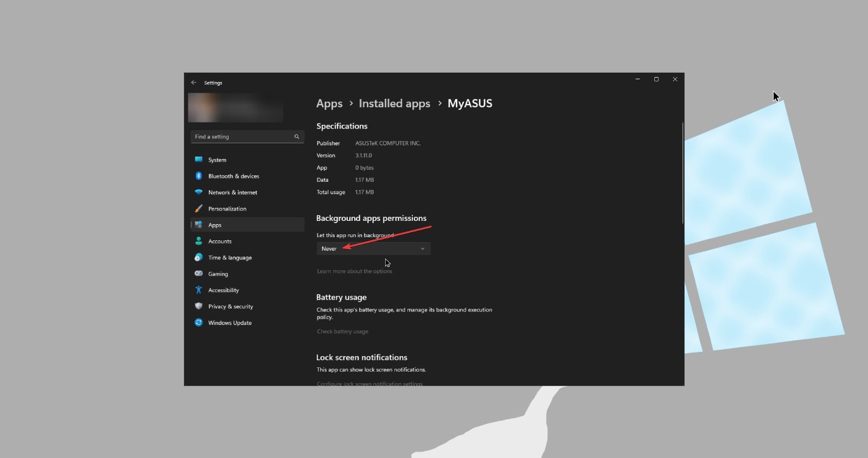Open the Gaming controller icon
This screenshot has width=868, height=458.
click(199, 273)
